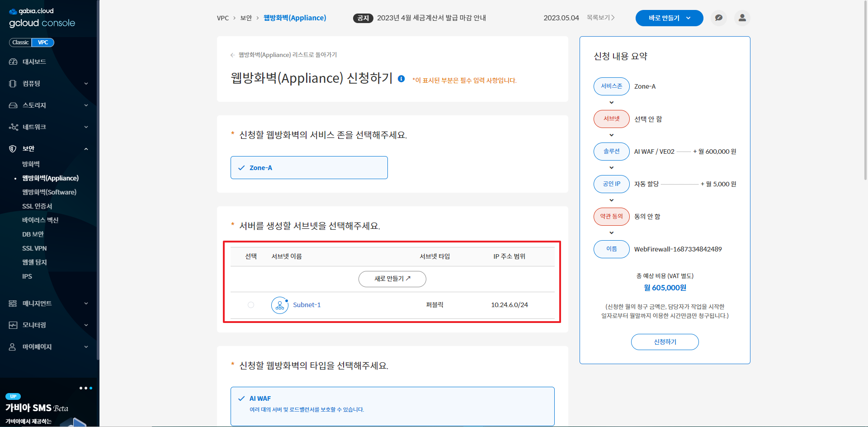Click the Subnet-1 name link

point(307,305)
